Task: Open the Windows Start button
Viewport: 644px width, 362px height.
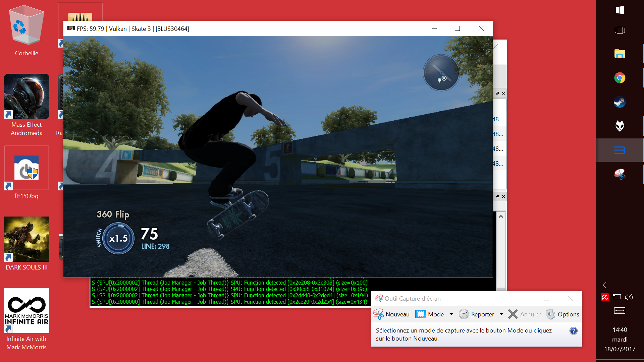Action: (620, 10)
